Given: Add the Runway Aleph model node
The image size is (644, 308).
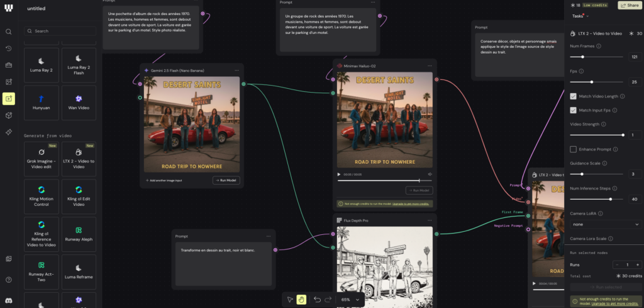Looking at the screenshot, I should [x=79, y=235].
